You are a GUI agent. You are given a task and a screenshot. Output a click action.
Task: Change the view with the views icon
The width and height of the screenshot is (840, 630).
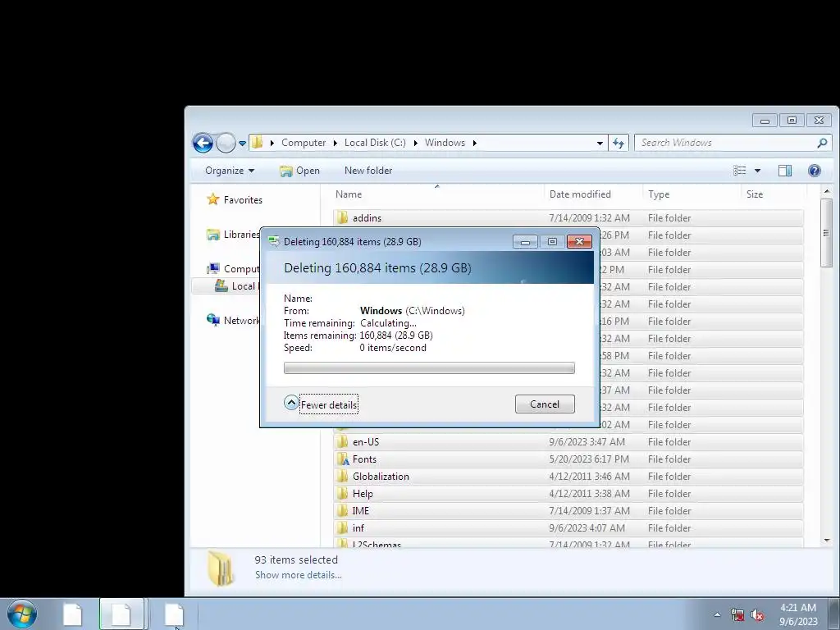click(740, 171)
